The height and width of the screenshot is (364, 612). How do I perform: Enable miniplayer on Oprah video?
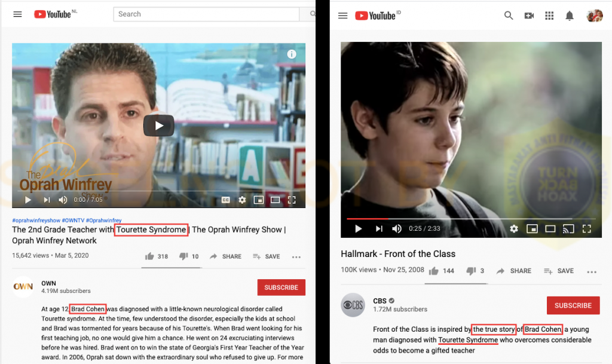[258, 200]
